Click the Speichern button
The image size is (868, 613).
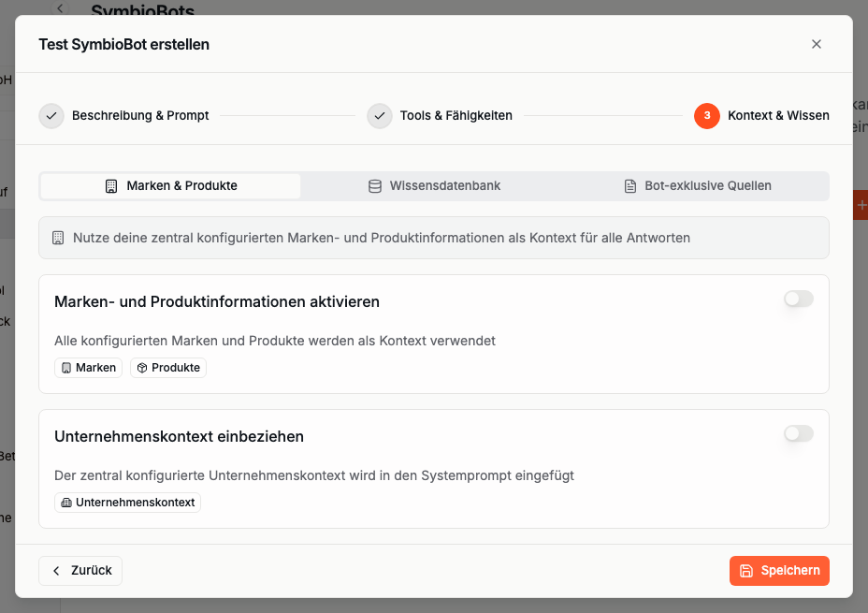(779, 571)
